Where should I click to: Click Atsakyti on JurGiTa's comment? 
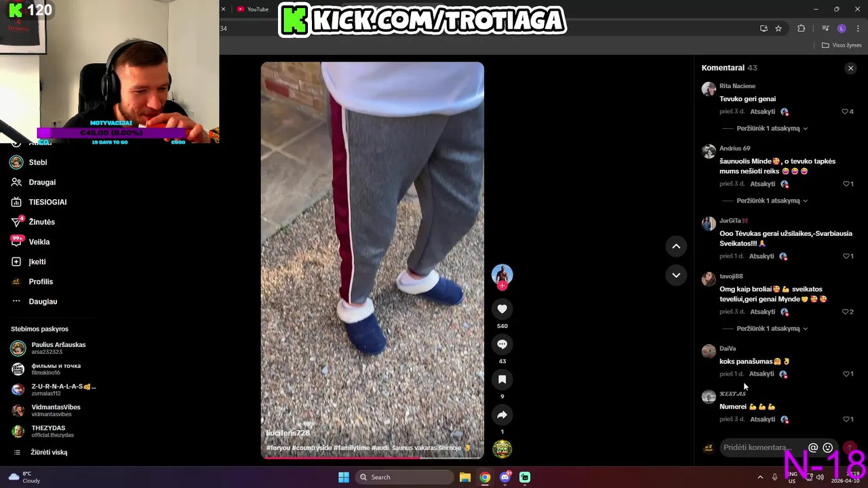point(762,256)
